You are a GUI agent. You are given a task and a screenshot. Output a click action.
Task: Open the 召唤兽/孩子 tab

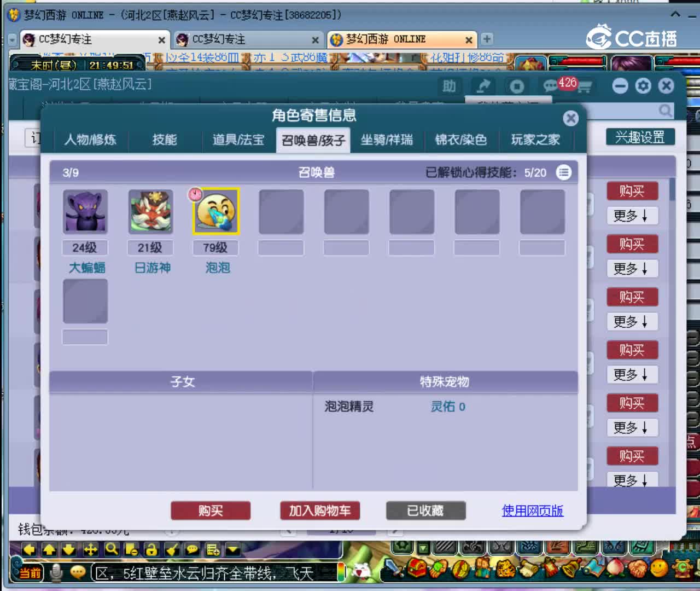(x=313, y=141)
